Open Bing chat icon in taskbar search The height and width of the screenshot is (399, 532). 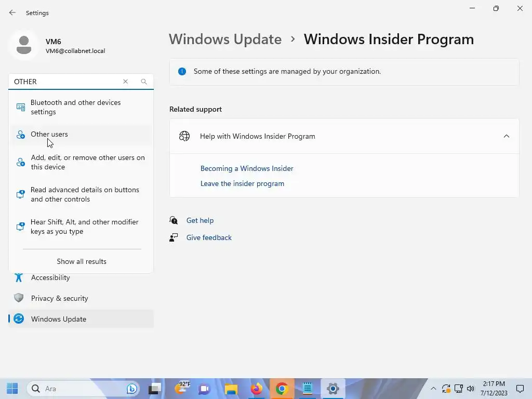pos(131,389)
